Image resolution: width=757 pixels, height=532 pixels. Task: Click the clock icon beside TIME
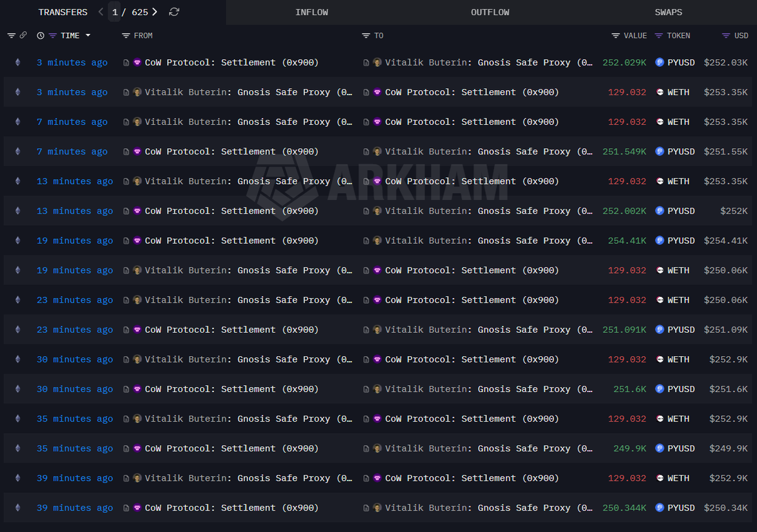tap(40, 36)
